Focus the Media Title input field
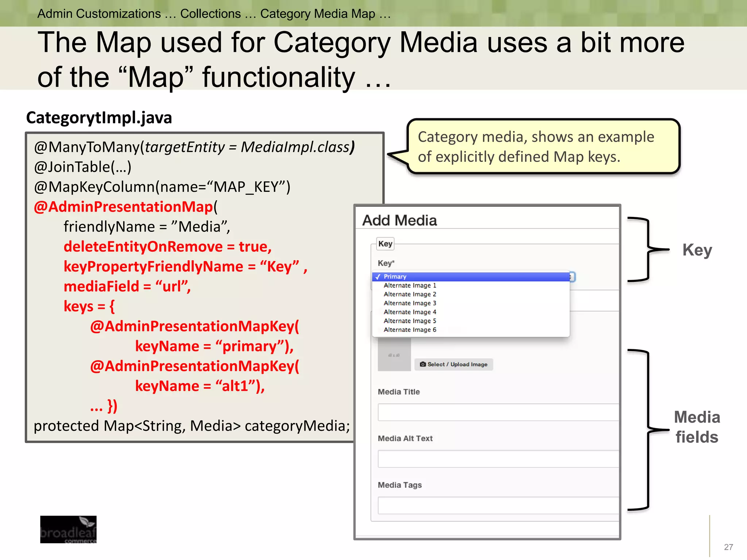This screenshot has width=747, height=560. point(498,412)
